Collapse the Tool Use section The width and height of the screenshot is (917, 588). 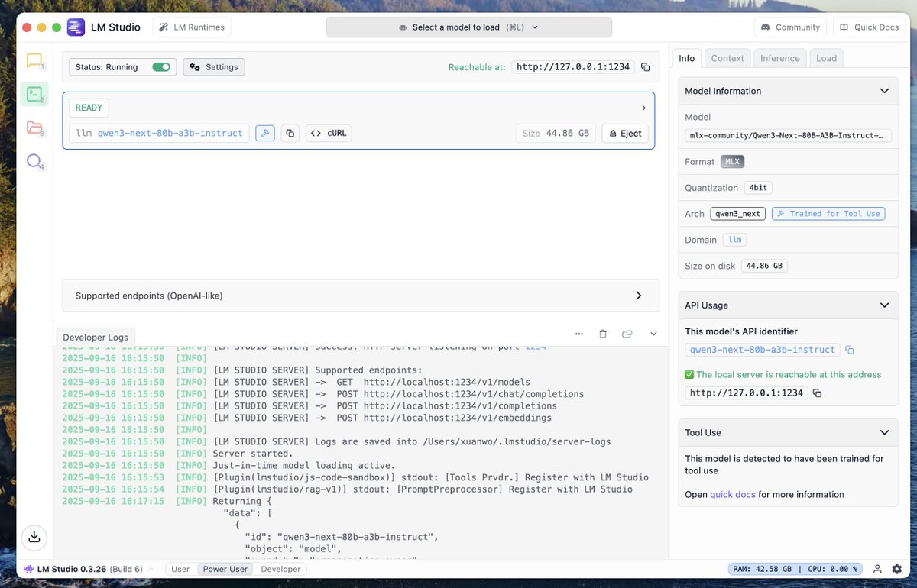(x=884, y=432)
